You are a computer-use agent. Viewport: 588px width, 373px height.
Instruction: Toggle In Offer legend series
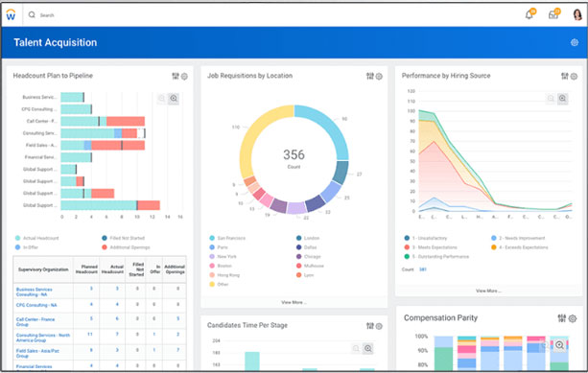point(27,247)
